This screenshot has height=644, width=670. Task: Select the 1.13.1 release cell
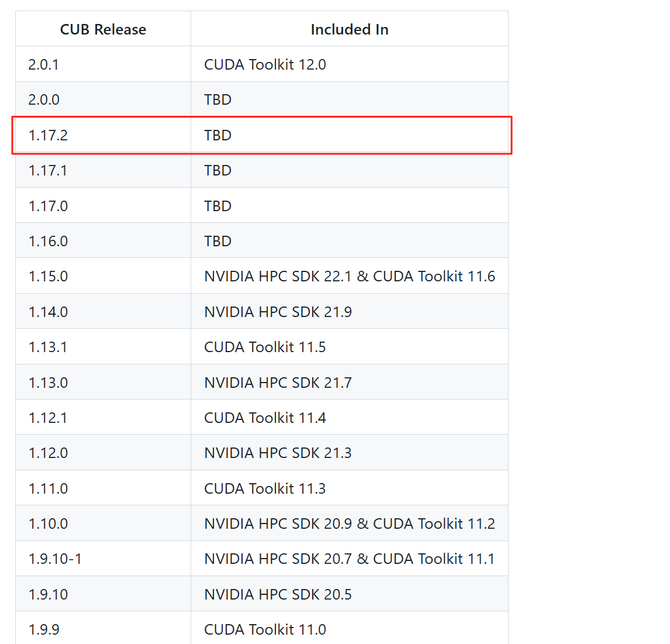pyautogui.click(x=103, y=346)
